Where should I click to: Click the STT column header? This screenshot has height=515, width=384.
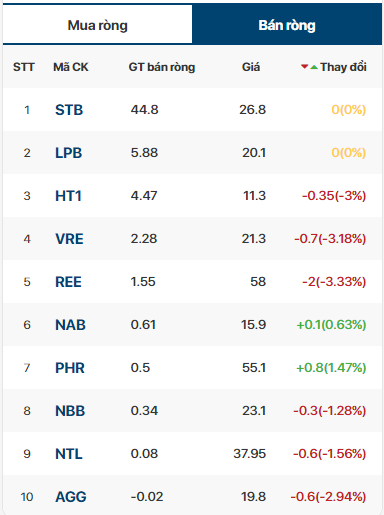[x=24, y=67]
